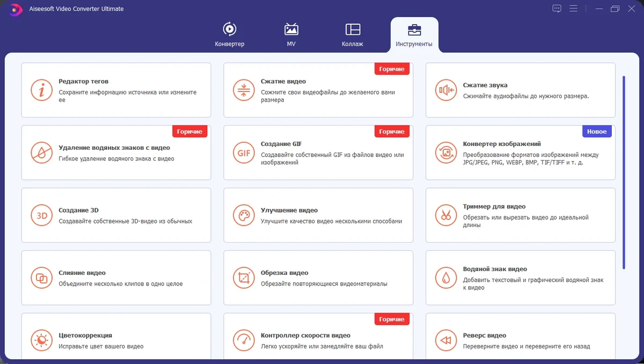Click text "Объедините несколько клипов в одно целое"

pyautogui.click(x=121, y=283)
